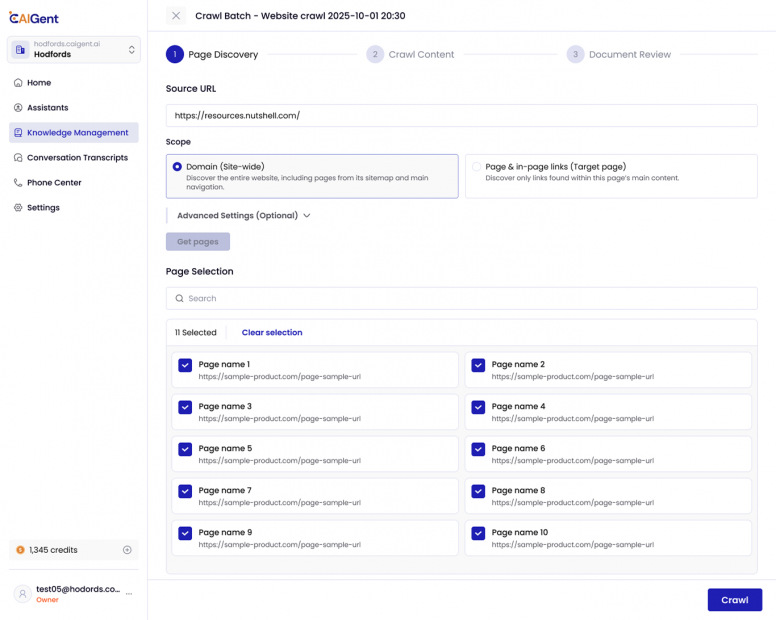The height and width of the screenshot is (620, 776).
Task: Click the Home icon in sidebar
Action: tap(18, 83)
